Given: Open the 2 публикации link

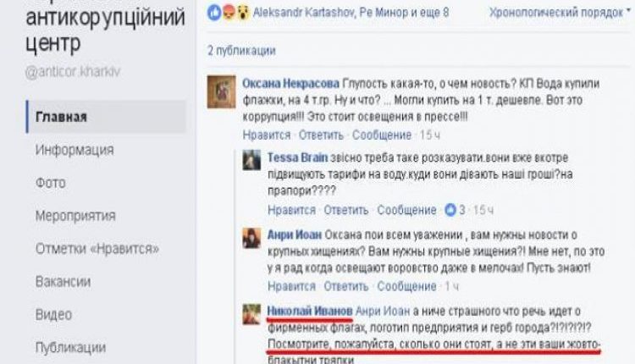Looking at the screenshot, I should click(241, 51).
